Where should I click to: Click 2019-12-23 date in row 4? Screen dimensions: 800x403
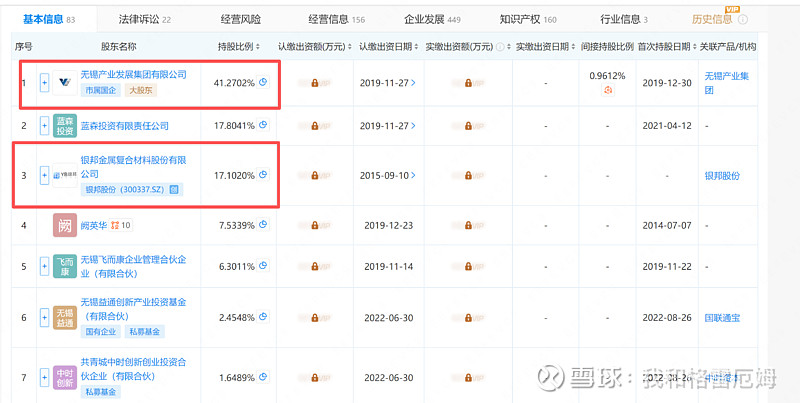[389, 225]
